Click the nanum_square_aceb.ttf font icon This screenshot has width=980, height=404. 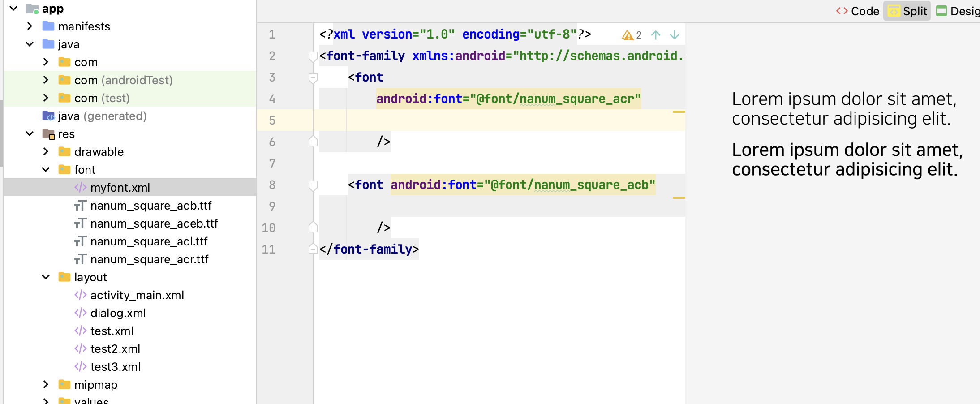80,223
